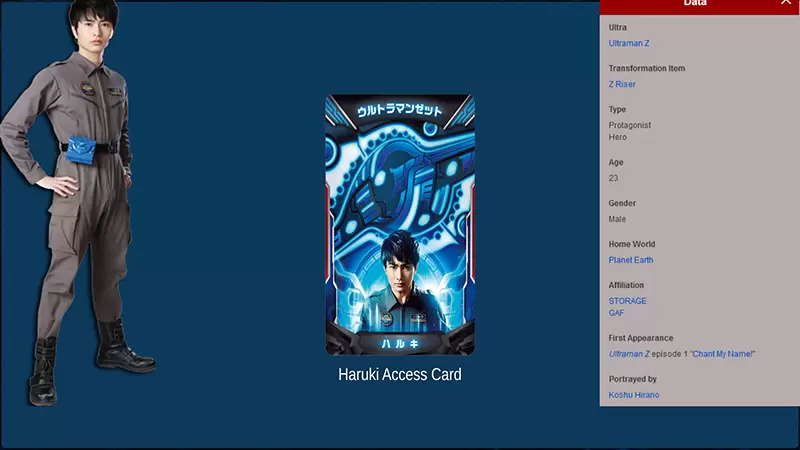The width and height of the screenshot is (800, 450).
Task: Open the Koshu Hirano actor link
Action: coord(634,395)
